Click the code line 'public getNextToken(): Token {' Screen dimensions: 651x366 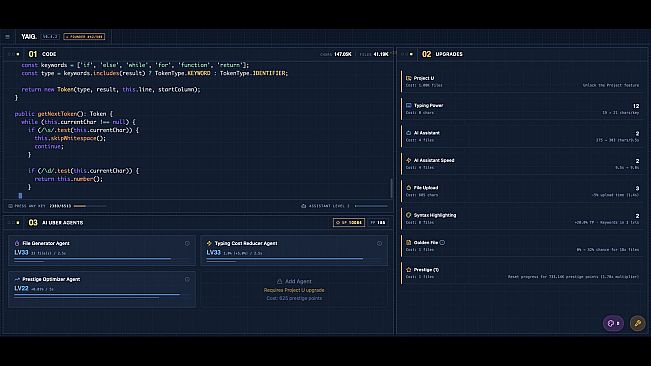[x=64, y=114]
